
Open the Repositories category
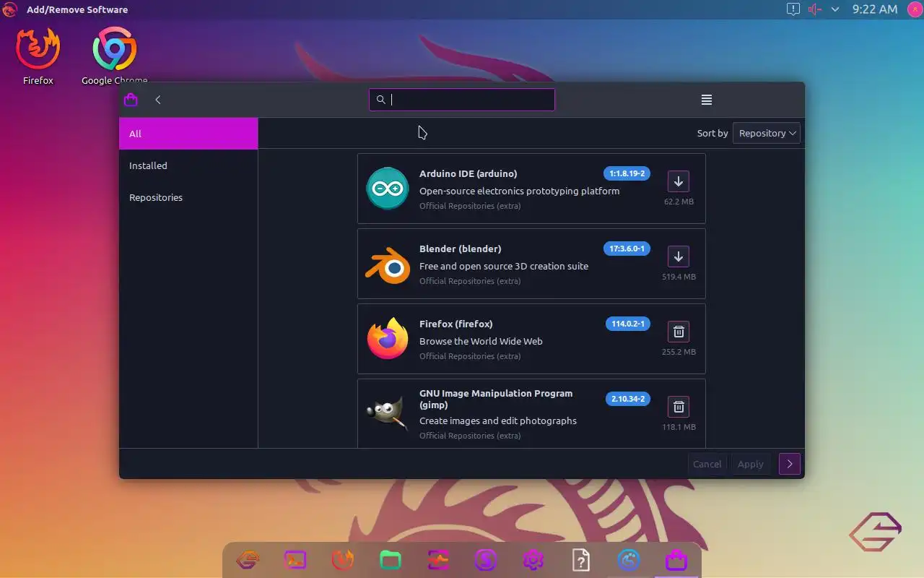coord(188,197)
